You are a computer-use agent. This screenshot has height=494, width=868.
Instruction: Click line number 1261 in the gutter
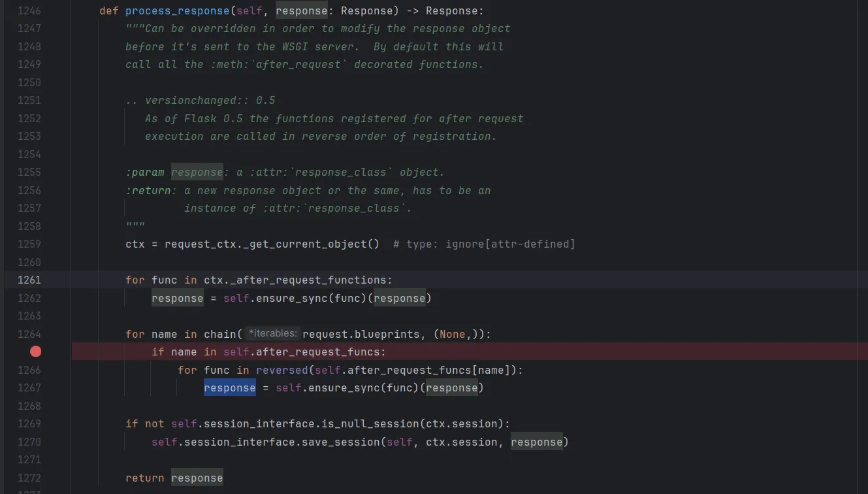point(29,280)
